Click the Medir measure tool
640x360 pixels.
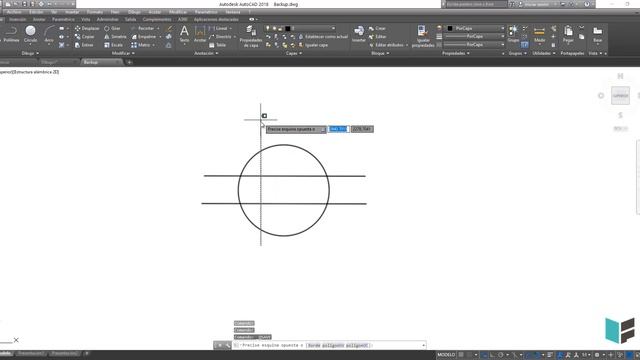539,33
